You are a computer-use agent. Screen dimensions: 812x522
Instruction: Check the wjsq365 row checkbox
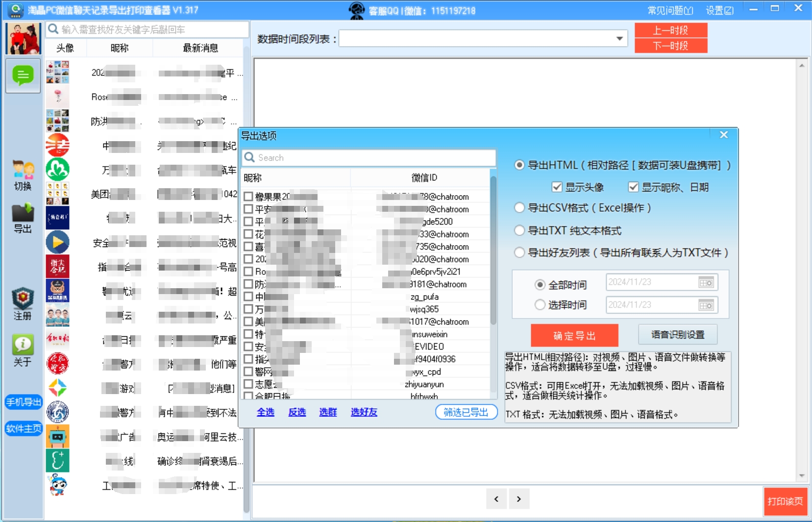(x=248, y=309)
